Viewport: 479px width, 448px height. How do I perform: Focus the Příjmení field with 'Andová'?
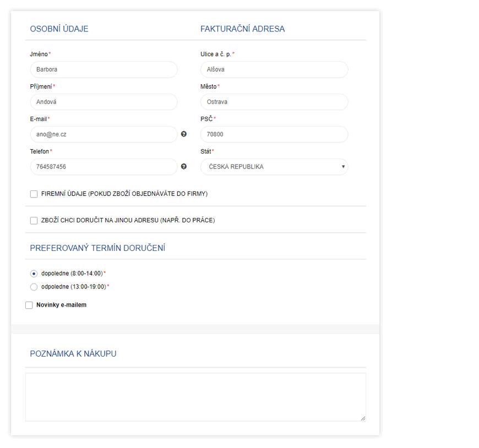coord(104,102)
